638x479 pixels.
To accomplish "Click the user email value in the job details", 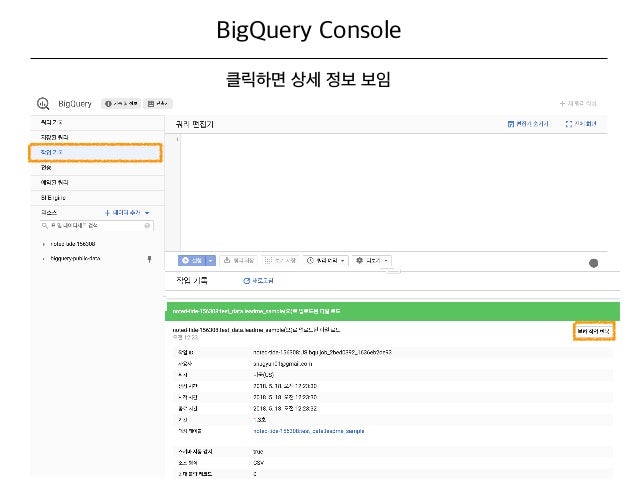I will point(283,364).
